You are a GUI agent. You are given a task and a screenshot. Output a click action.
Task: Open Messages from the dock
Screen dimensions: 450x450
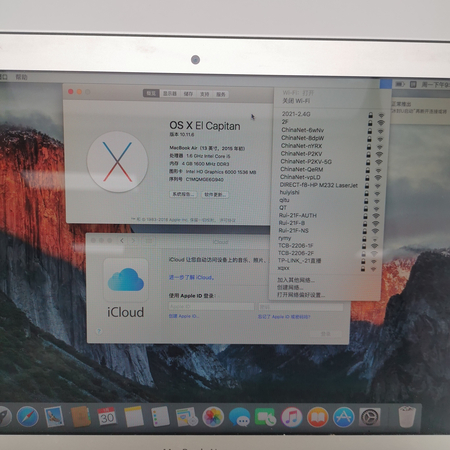click(239, 417)
